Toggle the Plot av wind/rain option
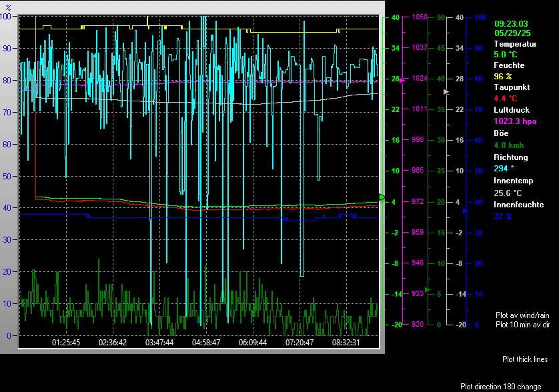The image size is (559, 392). tap(522, 315)
